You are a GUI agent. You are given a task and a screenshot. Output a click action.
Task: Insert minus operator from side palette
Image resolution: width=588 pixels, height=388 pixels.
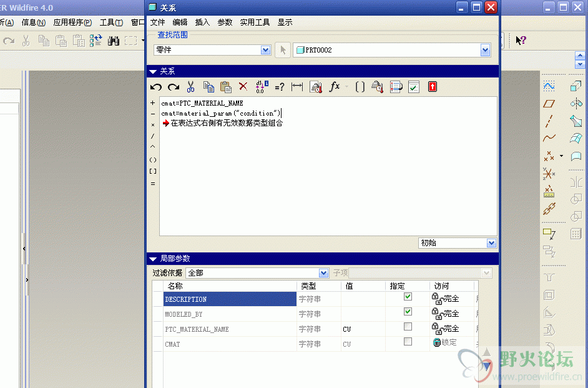[153, 114]
